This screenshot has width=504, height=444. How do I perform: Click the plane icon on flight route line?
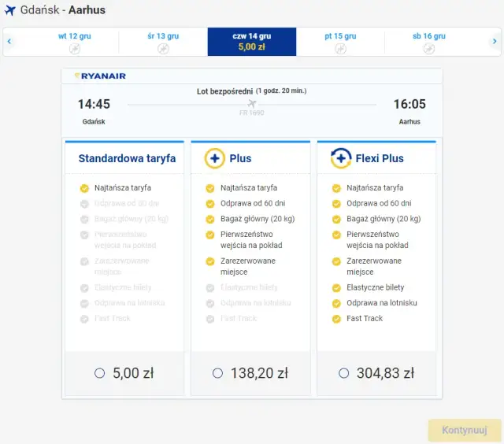[x=252, y=104]
